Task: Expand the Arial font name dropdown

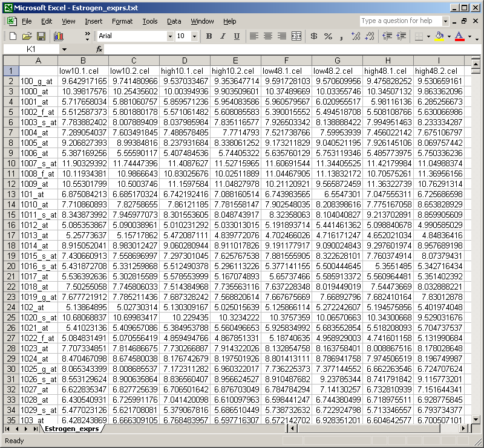Action: pyautogui.click(x=170, y=36)
